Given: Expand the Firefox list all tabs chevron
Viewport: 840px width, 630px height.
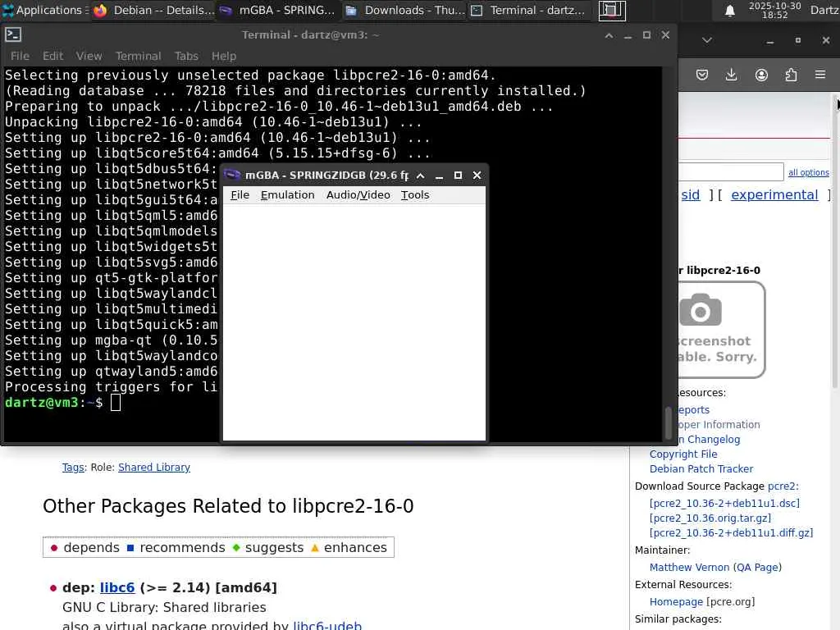Looking at the screenshot, I should tap(707, 40).
